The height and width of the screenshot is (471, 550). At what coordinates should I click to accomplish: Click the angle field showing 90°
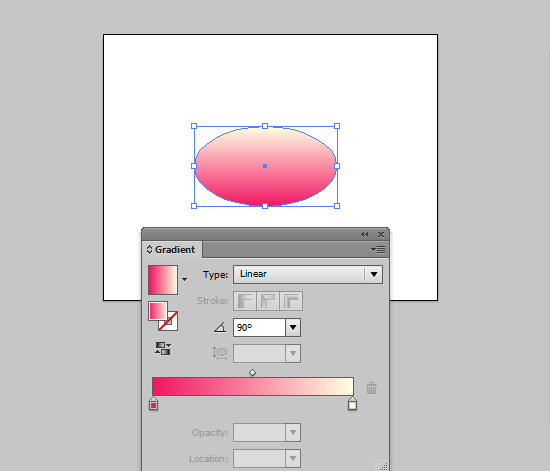tap(259, 328)
